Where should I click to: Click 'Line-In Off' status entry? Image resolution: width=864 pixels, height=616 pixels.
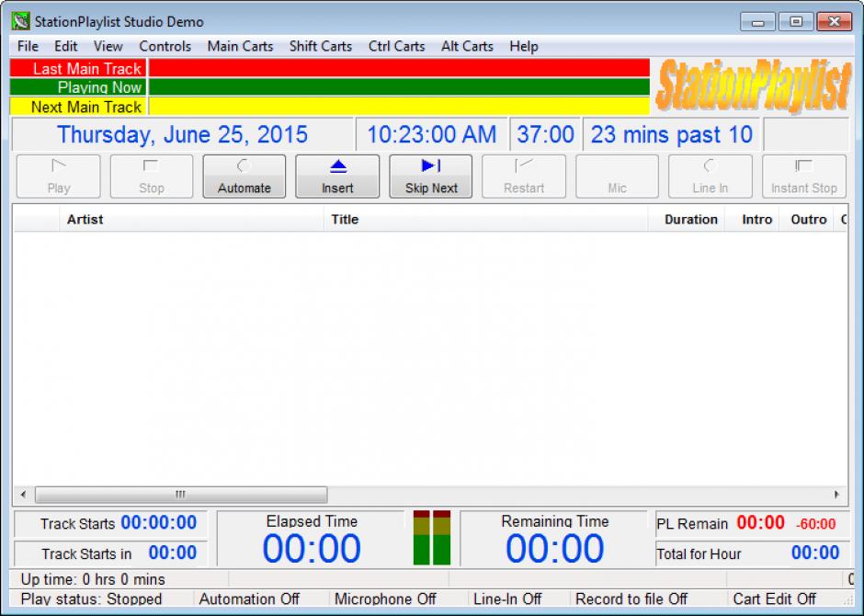(507, 599)
